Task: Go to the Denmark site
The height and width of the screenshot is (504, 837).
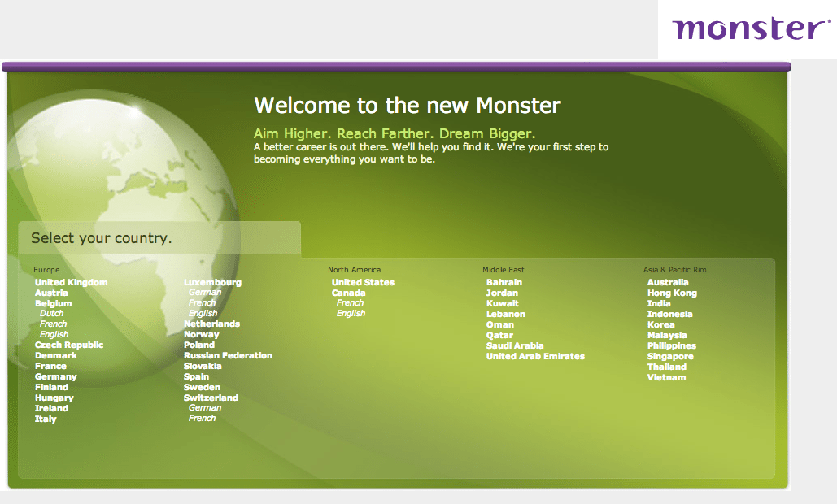Action: point(56,356)
